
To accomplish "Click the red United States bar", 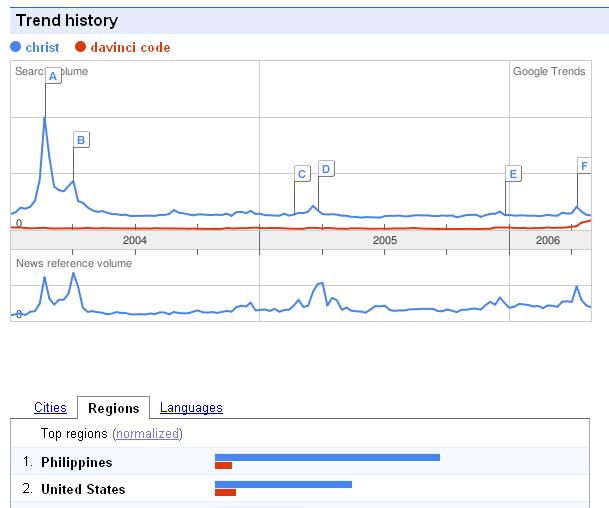I will tap(225, 492).
